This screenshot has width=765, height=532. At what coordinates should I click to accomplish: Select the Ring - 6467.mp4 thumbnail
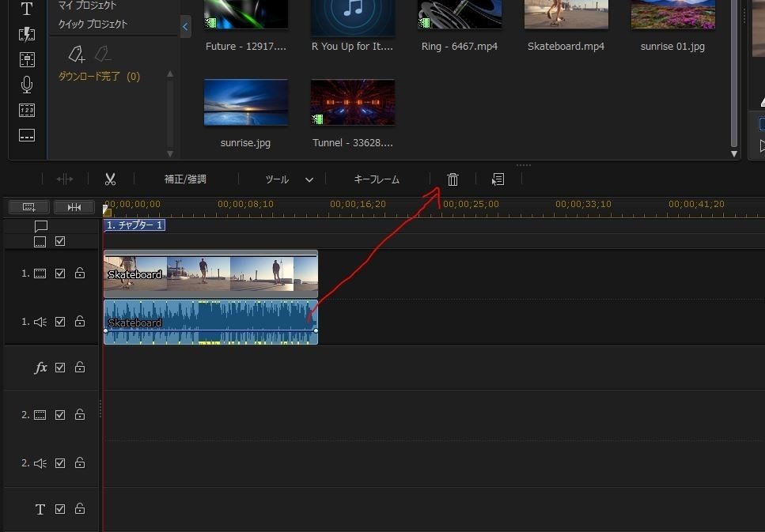coord(460,14)
